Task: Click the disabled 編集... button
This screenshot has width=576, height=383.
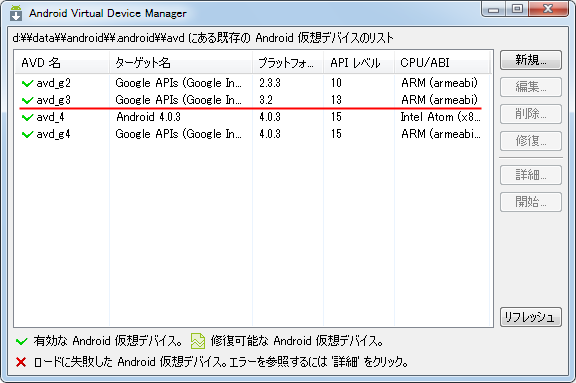Action: click(530, 87)
